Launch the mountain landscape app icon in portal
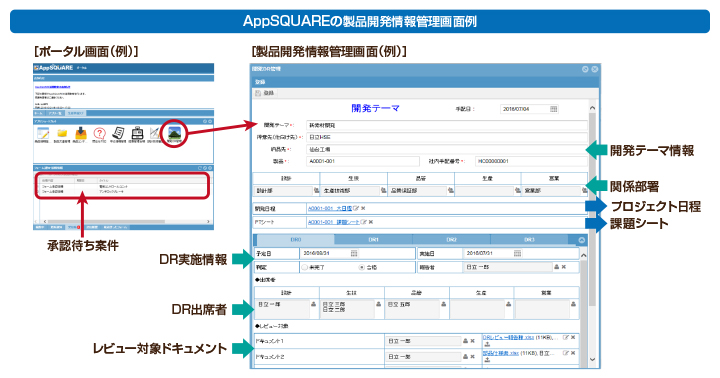Viewport: 720px width, 378px height. pyautogui.click(x=174, y=133)
